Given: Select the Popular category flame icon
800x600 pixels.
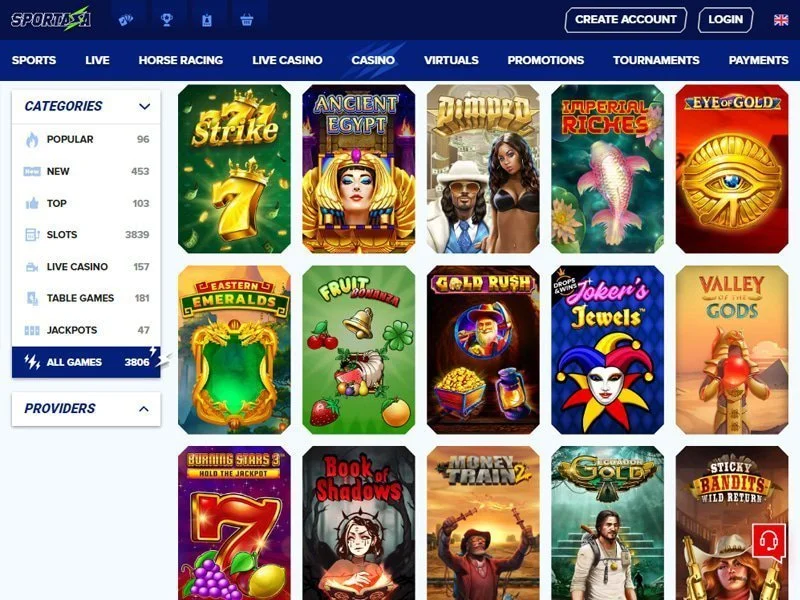Looking at the screenshot, I should 32,139.
